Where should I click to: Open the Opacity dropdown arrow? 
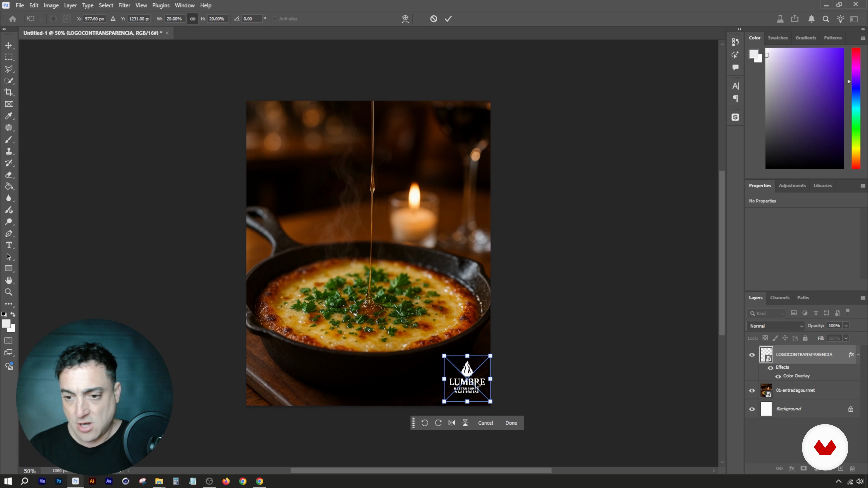click(x=846, y=326)
